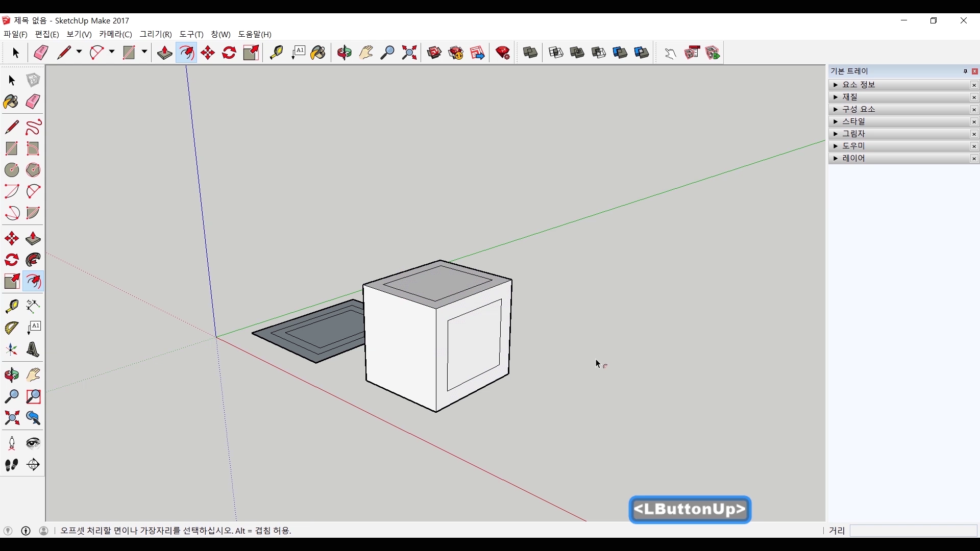
Task: Choose the Follow Me tool
Action: (33, 260)
